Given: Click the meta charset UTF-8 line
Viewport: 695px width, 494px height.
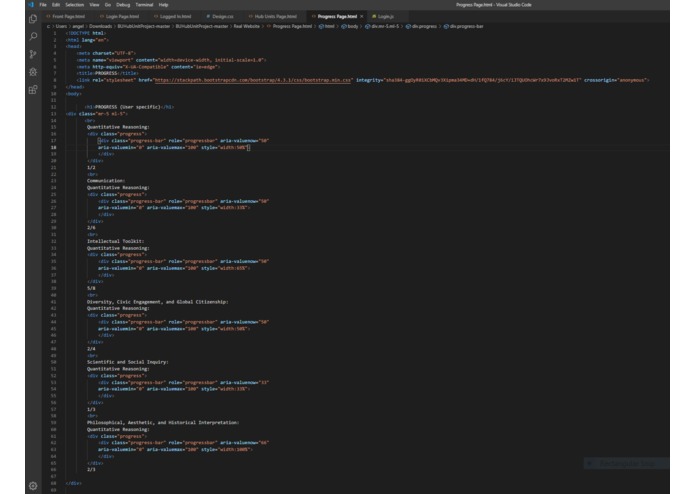Looking at the screenshot, I should 106,53.
